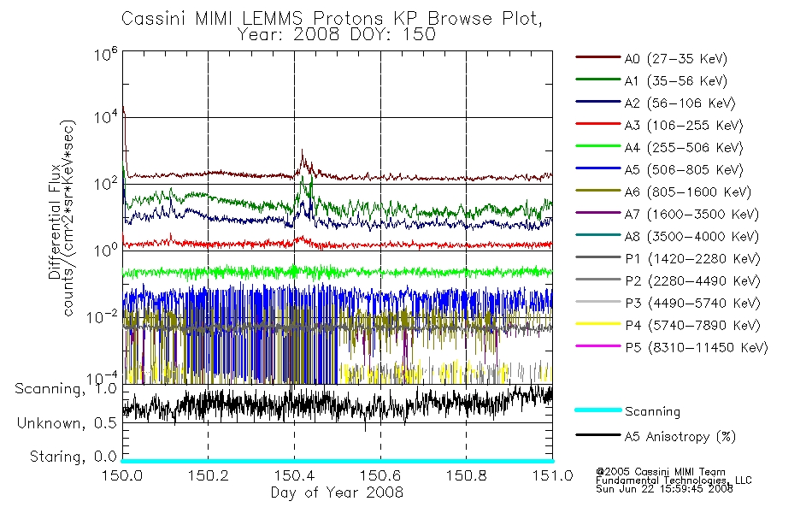Click the Scanning, 1.0 axis label
Screen dimensions: 812x513
tap(66, 389)
